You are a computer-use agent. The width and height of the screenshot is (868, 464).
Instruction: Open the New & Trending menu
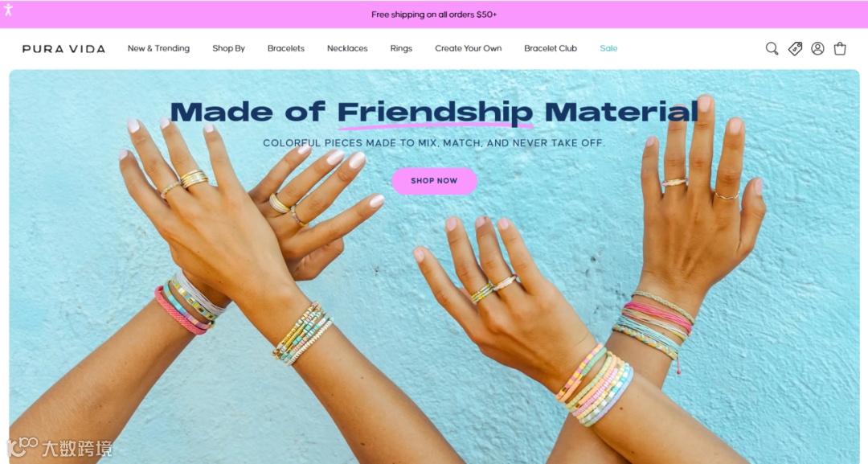(158, 48)
